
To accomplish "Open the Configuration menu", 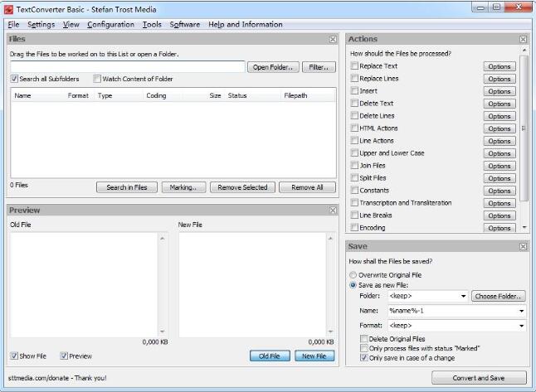I will tap(110, 25).
